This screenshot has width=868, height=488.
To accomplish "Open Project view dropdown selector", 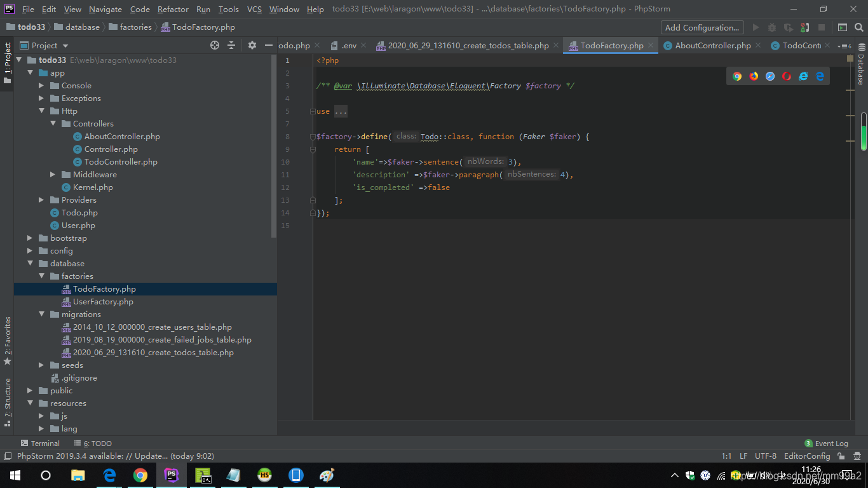I will [44, 45].
